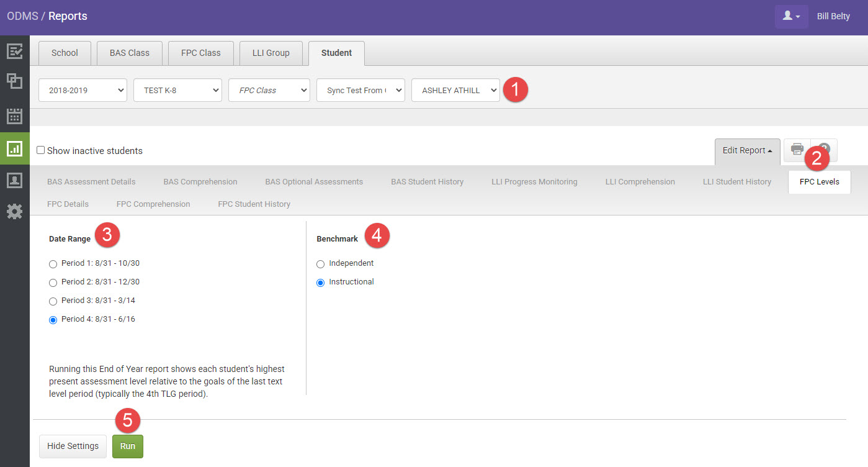
Task: Select Period 1: 8/31 - 10/30
Action: tap(53, 264)
